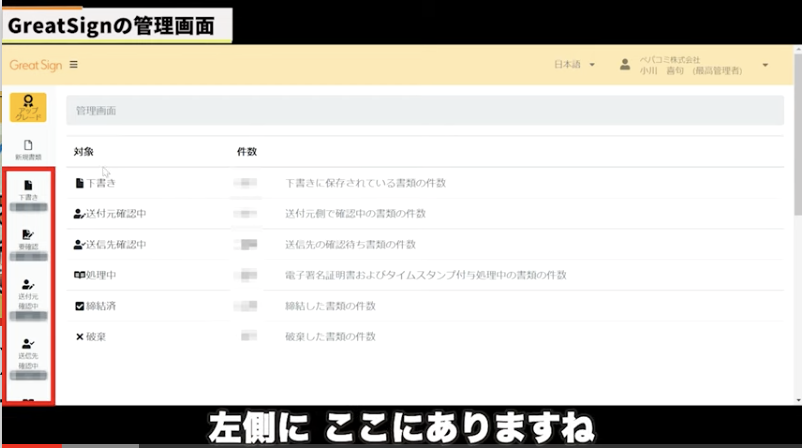Image resolution: width=802 pixels, height=448 pixels.
Task: Toggle the hamburger menu beside Great Sign
Action: point(73,65)
